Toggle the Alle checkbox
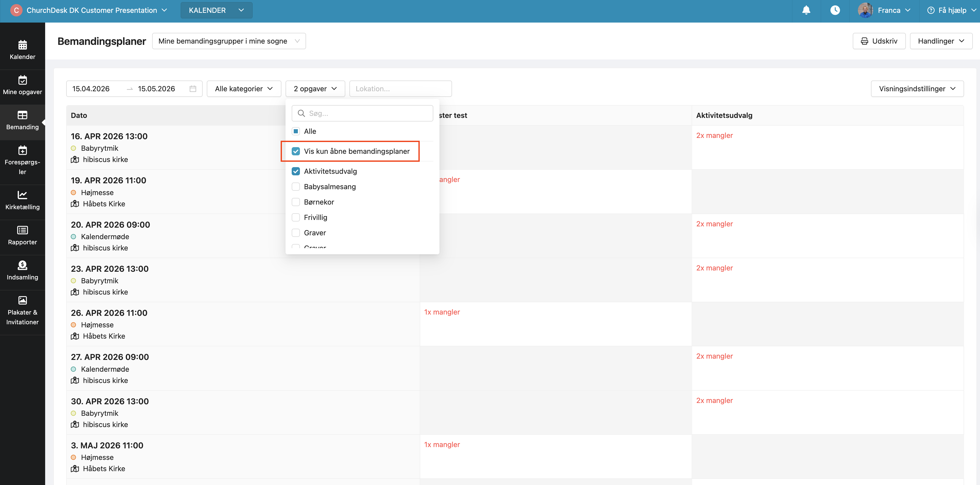The width and height of the screenshot is (980, 485). [296, 131]
